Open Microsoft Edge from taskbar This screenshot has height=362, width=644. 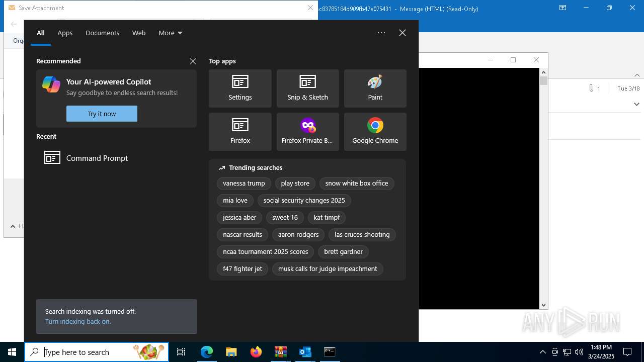[x=207, y=352]
